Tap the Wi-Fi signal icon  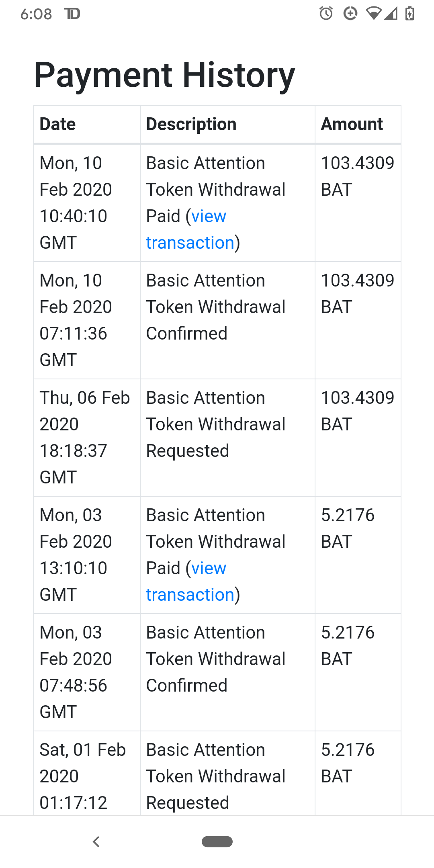(x=373, y=14)
